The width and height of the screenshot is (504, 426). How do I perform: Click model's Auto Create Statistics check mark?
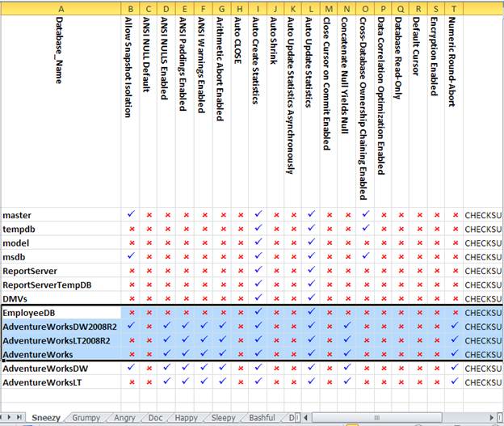[x=258, y=242]
